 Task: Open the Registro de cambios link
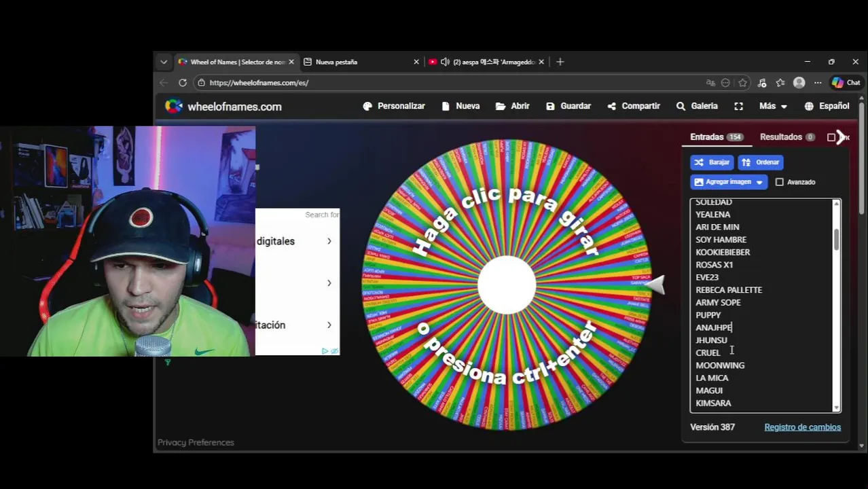[802, 427]
